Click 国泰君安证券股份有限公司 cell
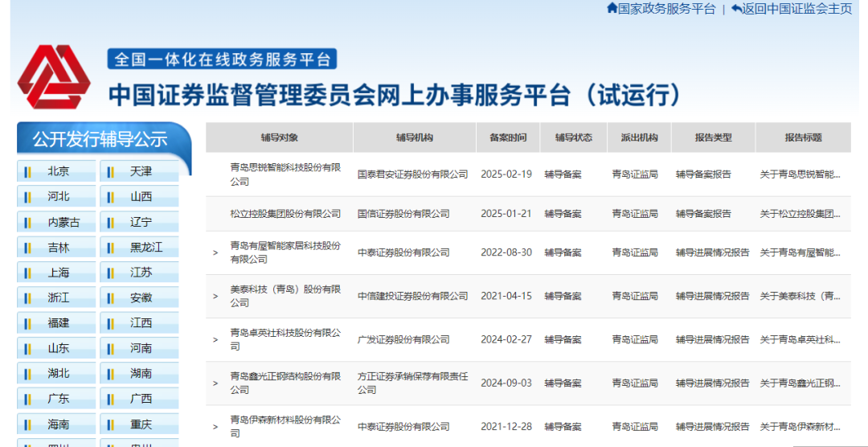 (412, 174)
